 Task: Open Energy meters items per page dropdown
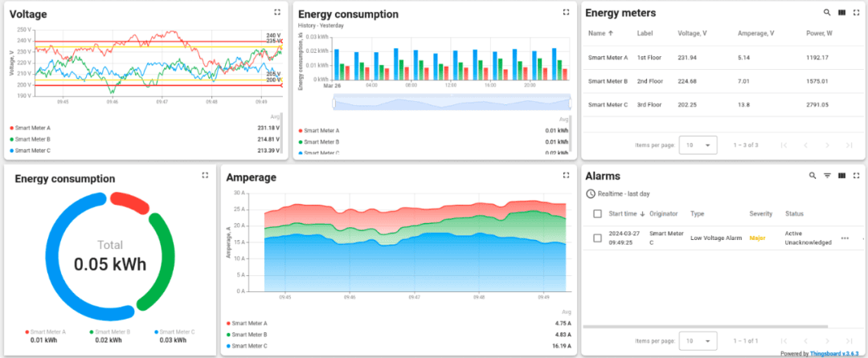(x=698, y=144)
